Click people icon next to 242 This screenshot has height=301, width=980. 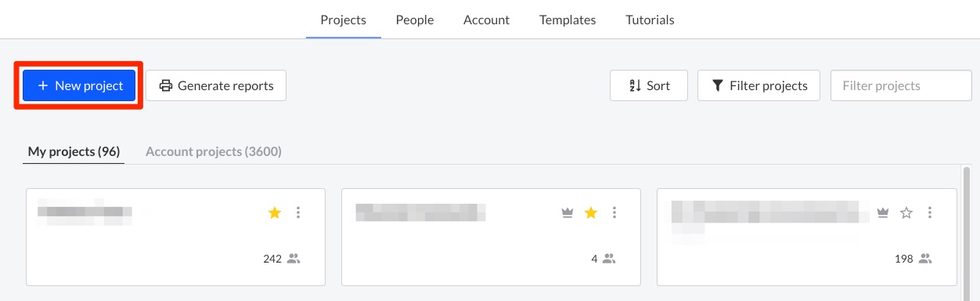point(294,259)
